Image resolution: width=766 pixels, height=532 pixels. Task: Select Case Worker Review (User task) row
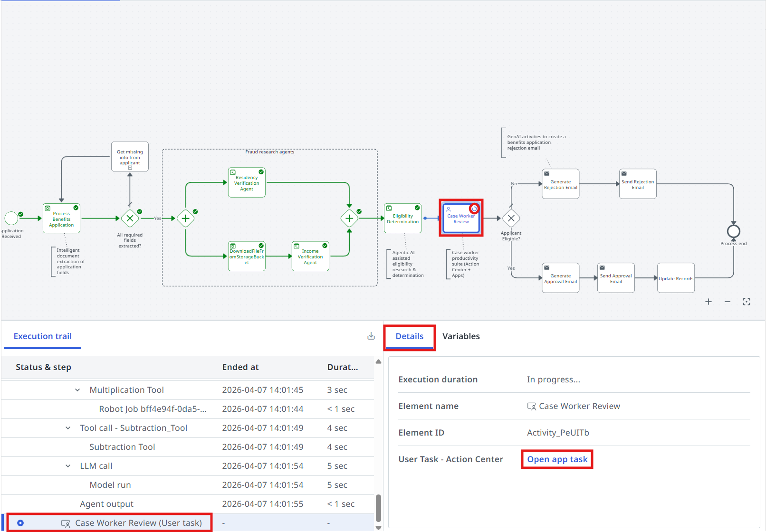pyautogui.click(x=188, y=523)
